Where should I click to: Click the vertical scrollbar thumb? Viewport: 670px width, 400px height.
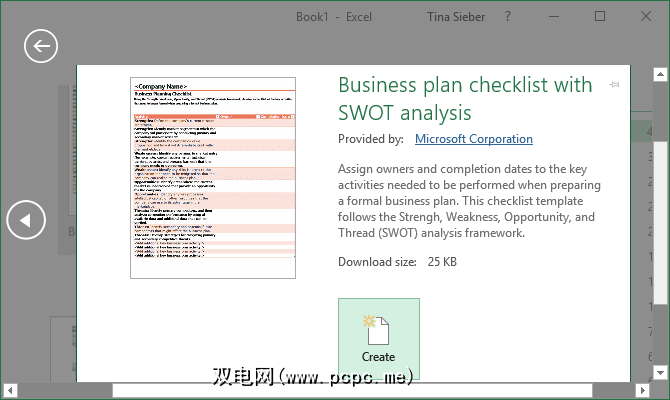(660, 223)
